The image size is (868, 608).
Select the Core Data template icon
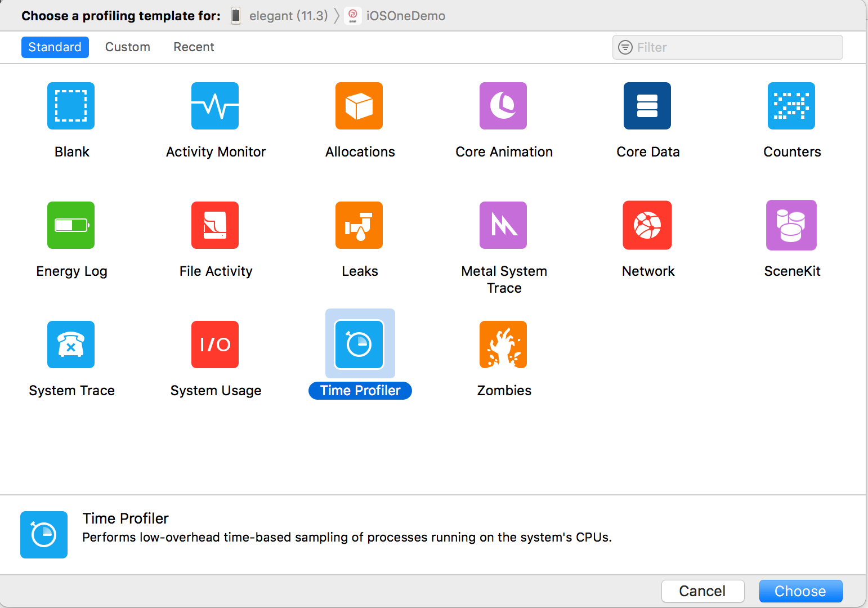pyautogui.click(x=647, y=106)
